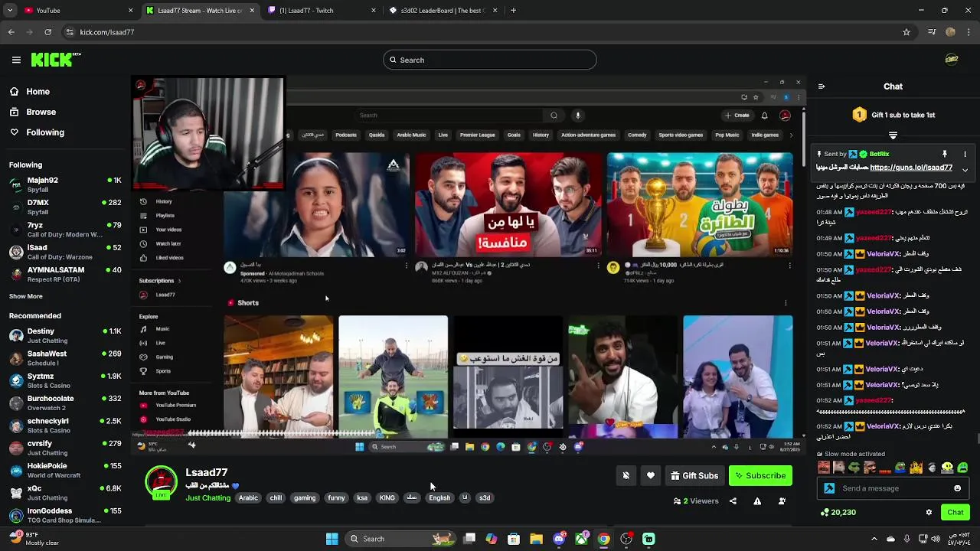This screenshot has height=551, width=980.
Task: Show hidden system tray icons
Action: click(x=874, y=539)
